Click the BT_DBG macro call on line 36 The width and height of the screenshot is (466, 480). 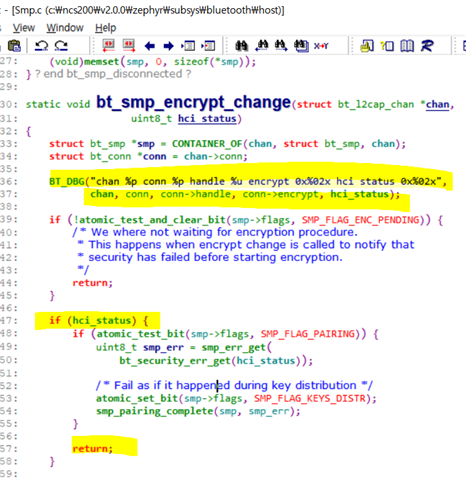point(67,181)
